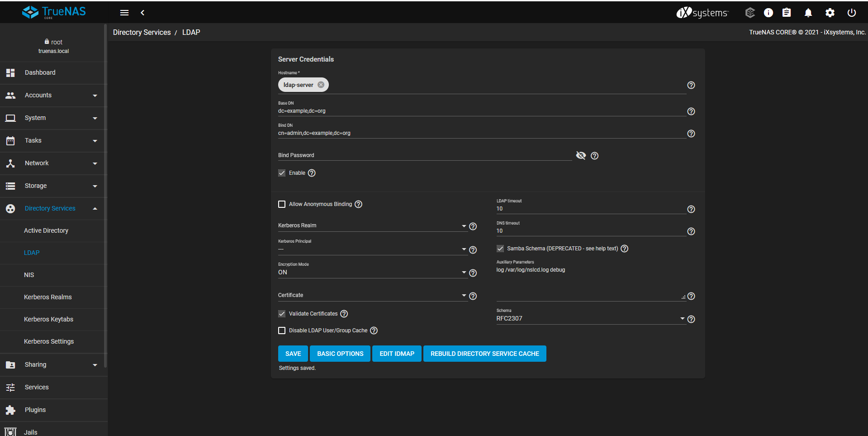Open Active Directory settings
Viewport: 868px width, 436px height.
click(53, 231)
